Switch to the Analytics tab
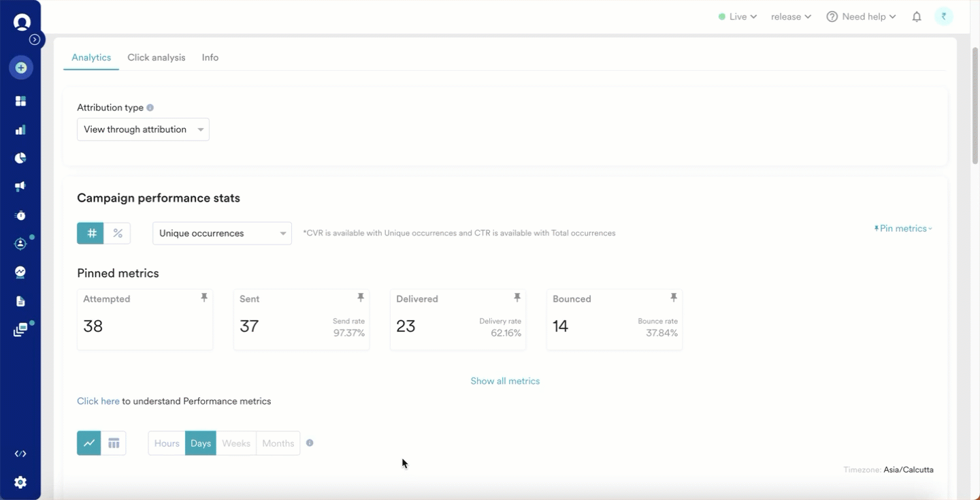Screen dimensions: 980x500 pyautogui.click(x=91, y=57)
